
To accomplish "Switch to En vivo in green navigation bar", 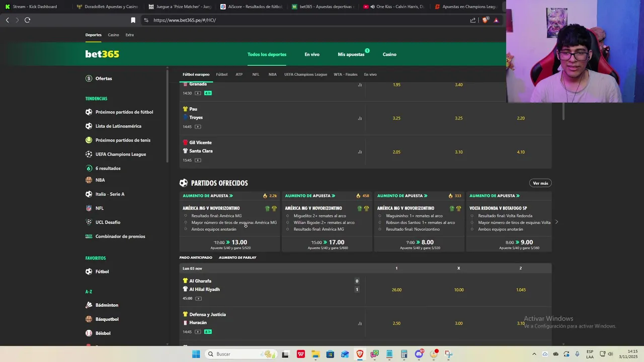I will pyautogui.click(x=312, y=54).
